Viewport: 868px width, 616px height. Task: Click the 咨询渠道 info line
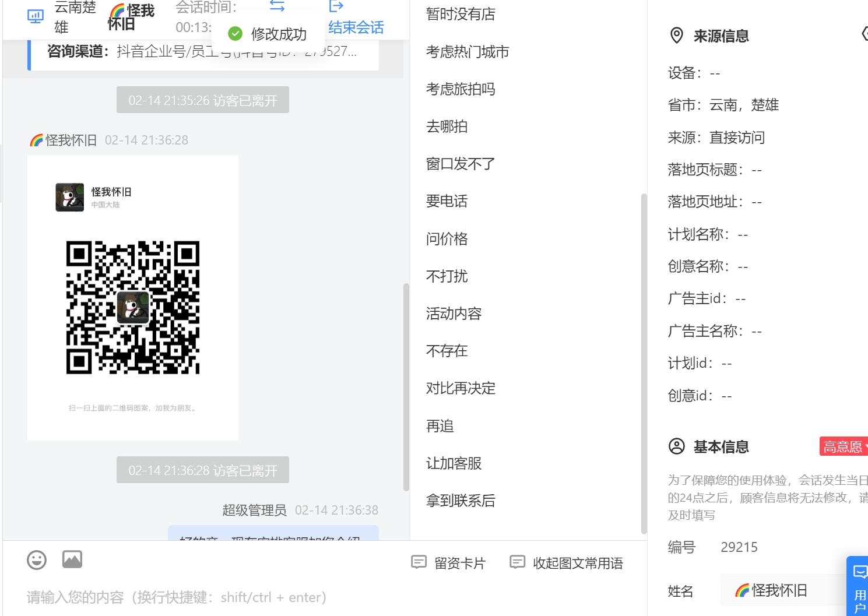[x=202, y=51]
